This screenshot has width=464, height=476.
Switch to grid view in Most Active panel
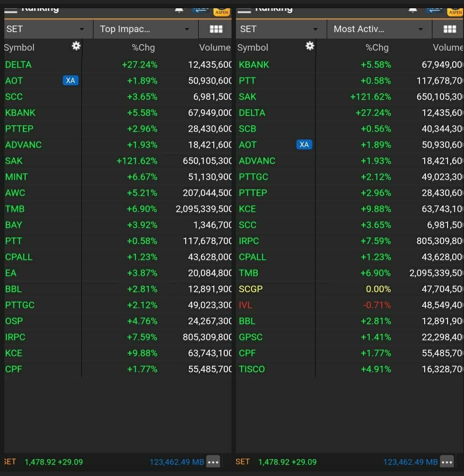coord(450,29)
